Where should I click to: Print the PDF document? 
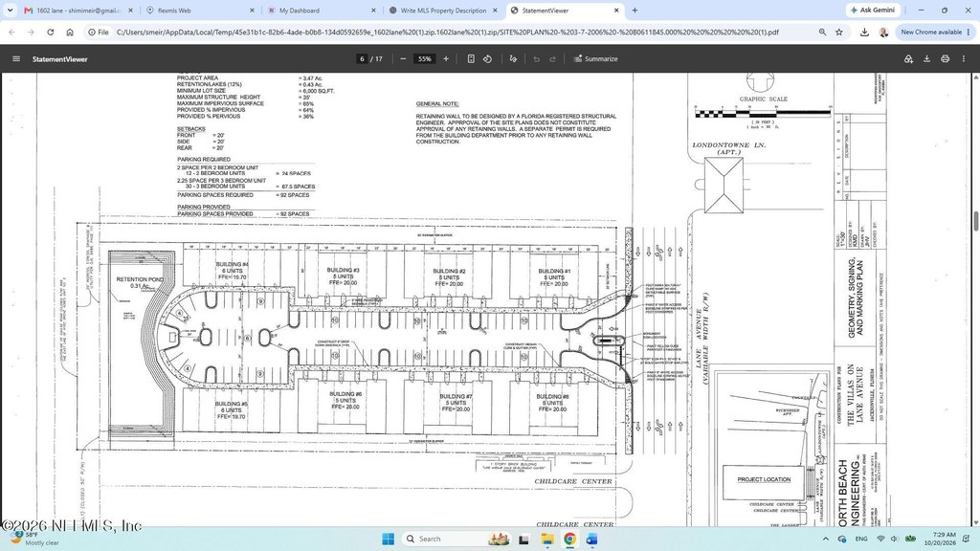[x=945, y=58]
